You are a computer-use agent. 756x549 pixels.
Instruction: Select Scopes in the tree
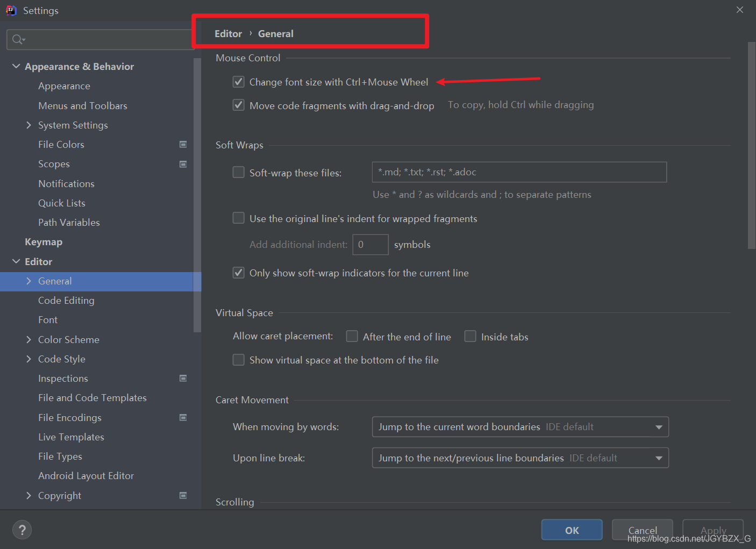[54, 164]
